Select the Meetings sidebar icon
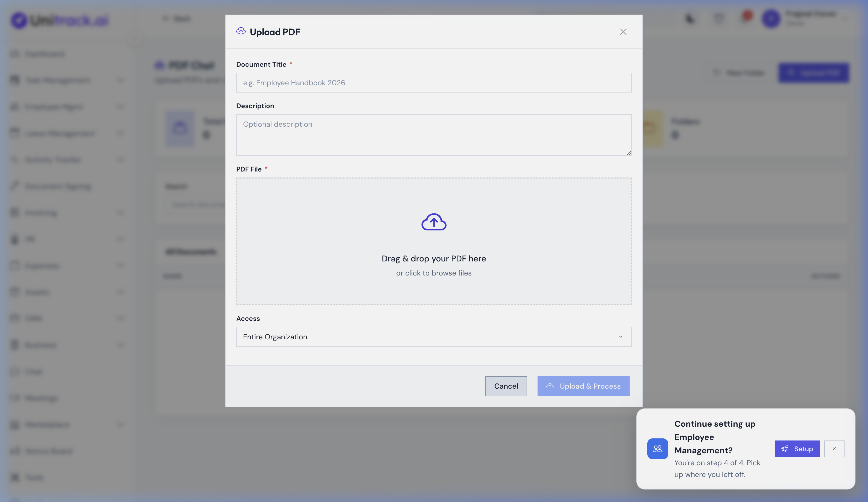This screenshot has height=502, width=868. 14,398
